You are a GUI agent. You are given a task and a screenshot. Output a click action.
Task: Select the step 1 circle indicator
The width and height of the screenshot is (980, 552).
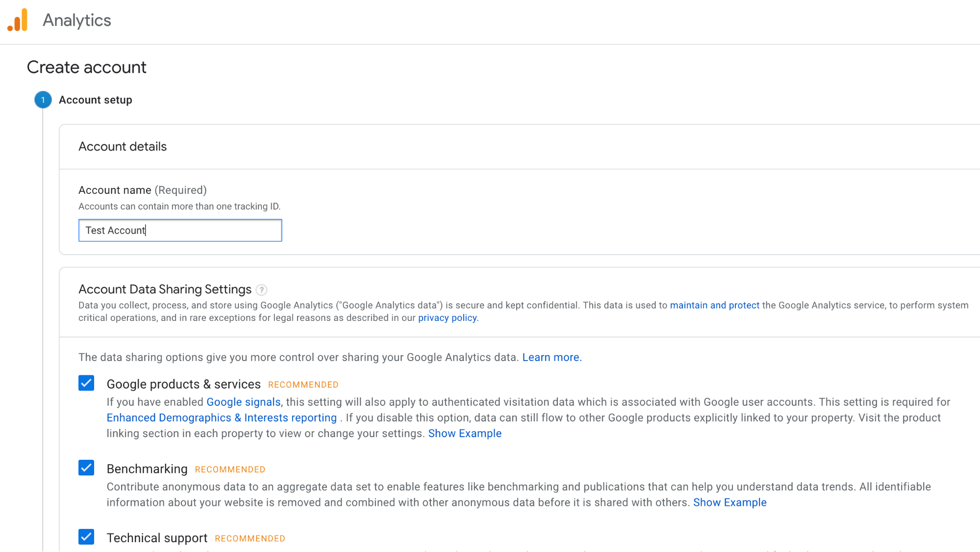43,100
